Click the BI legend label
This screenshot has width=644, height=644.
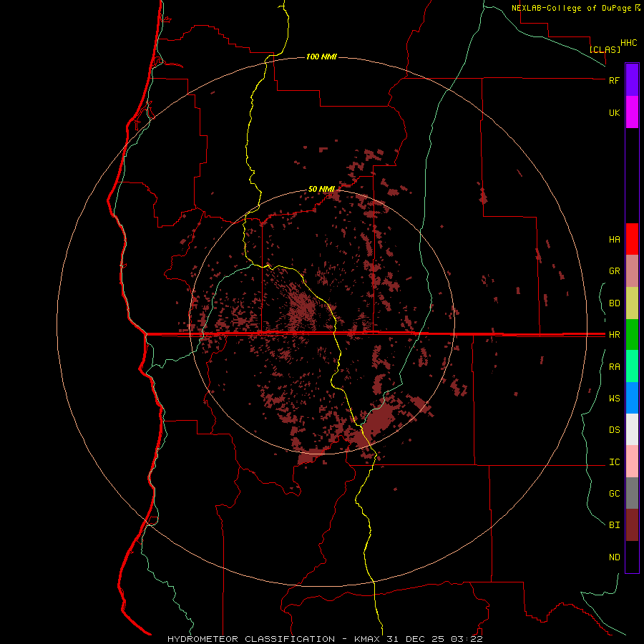[x=614, y=525]
